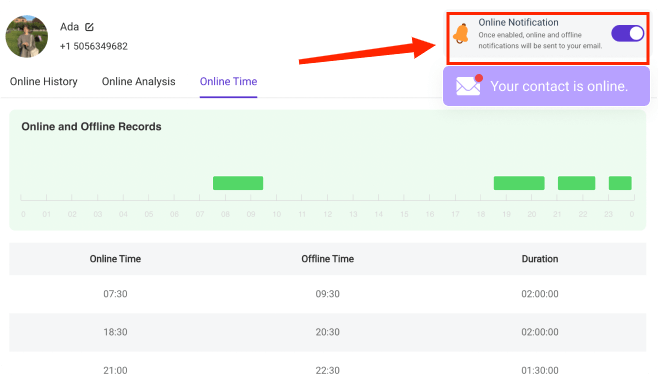Switch to the Online Analysis tab
658x375 pixels.
click(138, 81)
